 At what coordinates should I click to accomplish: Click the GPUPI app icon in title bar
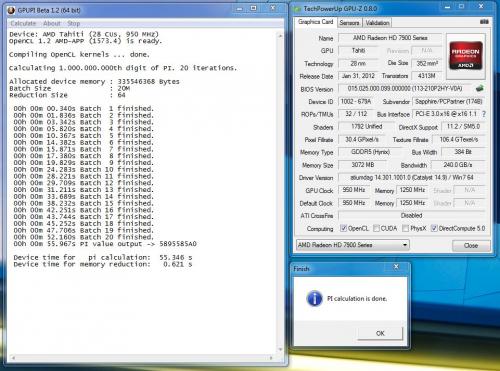11,10
